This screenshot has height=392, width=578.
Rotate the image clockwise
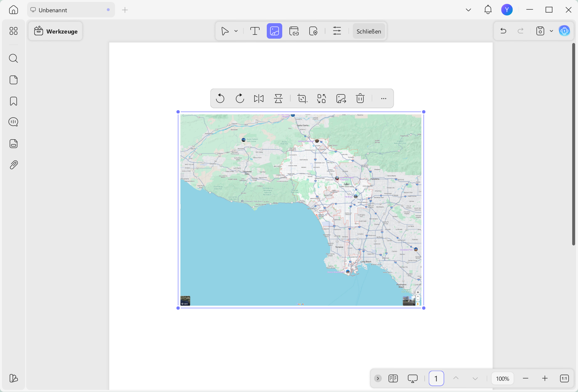[240, 98]
